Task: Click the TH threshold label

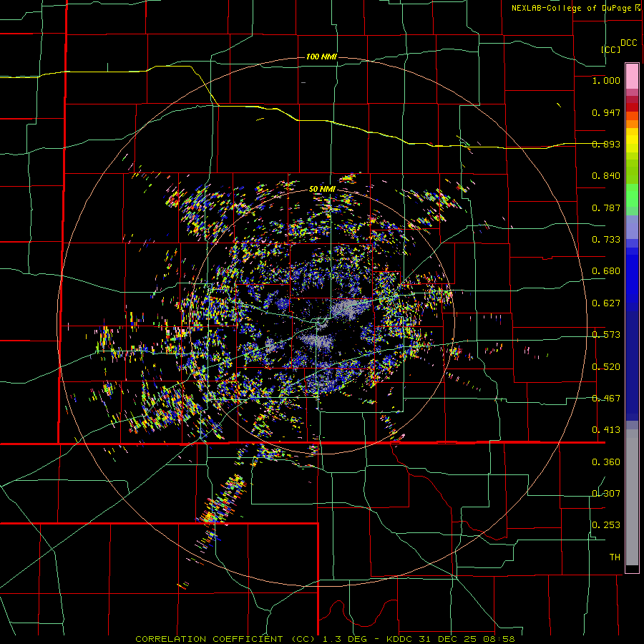Action: pos(615,557)
